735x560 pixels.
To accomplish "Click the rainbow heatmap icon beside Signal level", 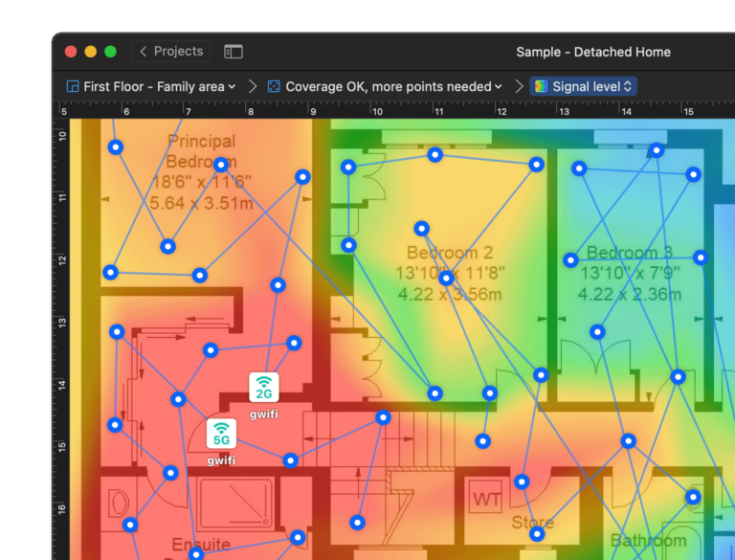I will [541, 86].
